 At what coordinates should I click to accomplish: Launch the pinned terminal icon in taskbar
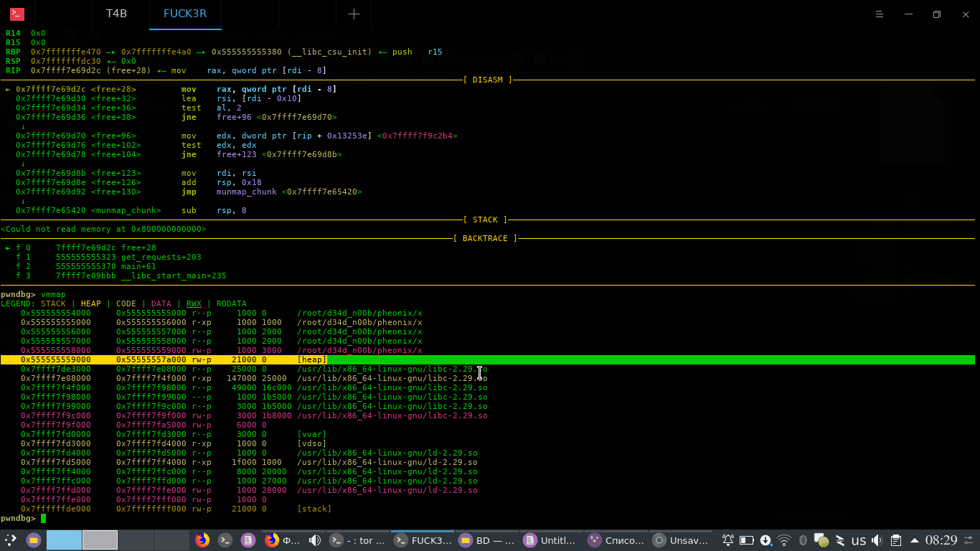[x=225, y=540]
